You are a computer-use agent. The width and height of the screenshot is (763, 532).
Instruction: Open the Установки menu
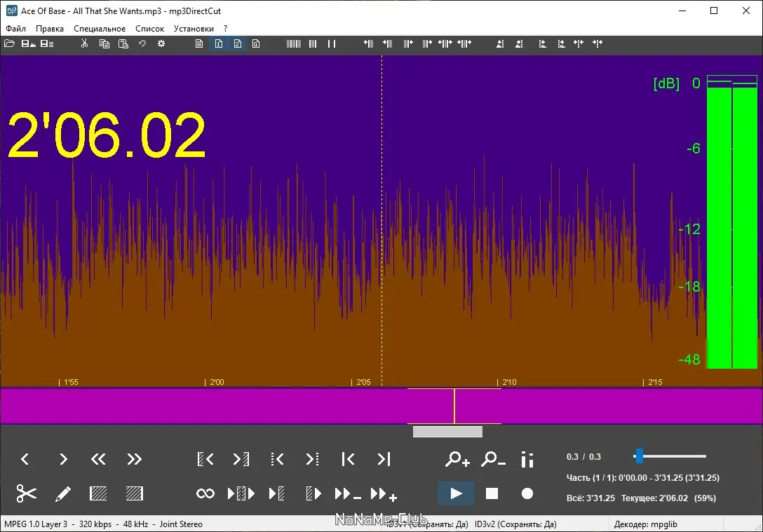tap(194, 29)
